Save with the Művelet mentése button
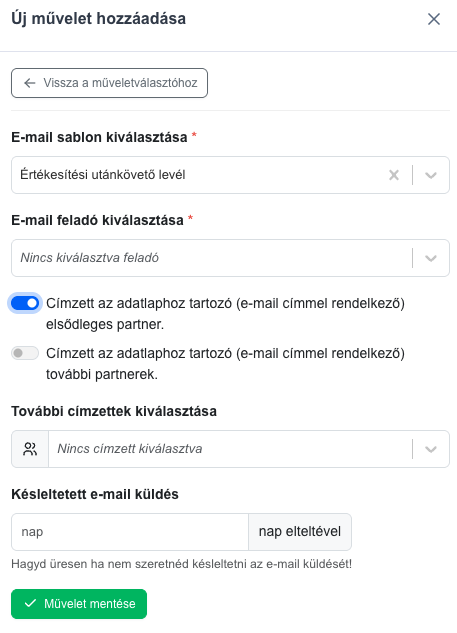This screenshot has width=457, height=633. pos(79,604)
